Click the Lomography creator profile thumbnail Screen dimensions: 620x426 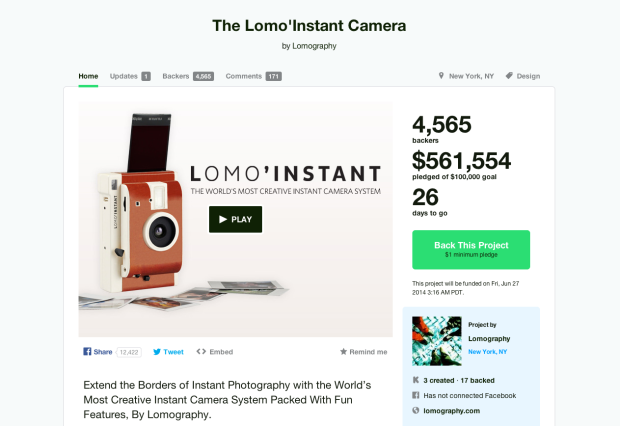(437, 341)
